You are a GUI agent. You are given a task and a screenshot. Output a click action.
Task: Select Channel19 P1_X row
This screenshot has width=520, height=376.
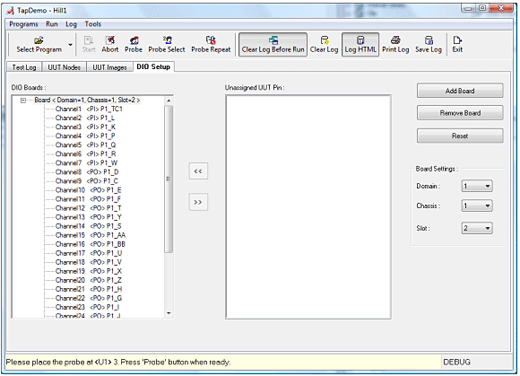(89, 271)
